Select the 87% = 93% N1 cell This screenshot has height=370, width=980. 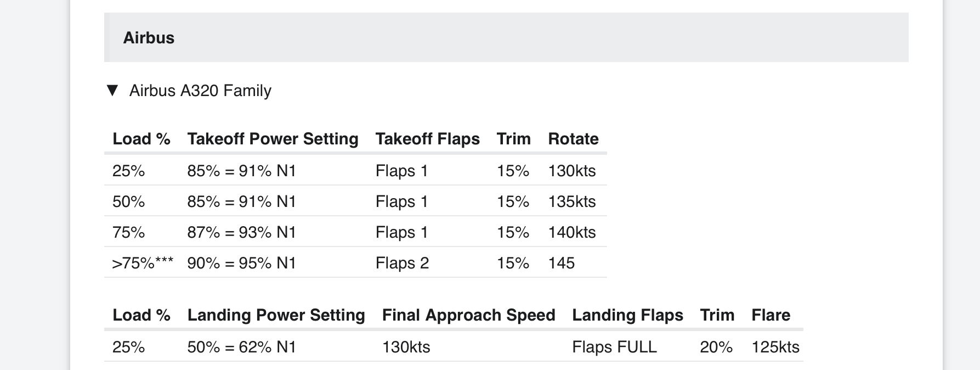pos(242,232)
